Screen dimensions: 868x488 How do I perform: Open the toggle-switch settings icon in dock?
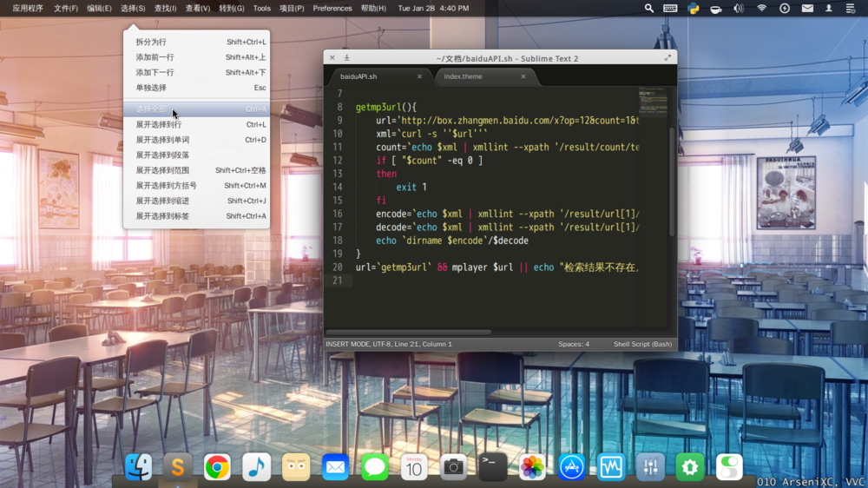pos(729,467)
